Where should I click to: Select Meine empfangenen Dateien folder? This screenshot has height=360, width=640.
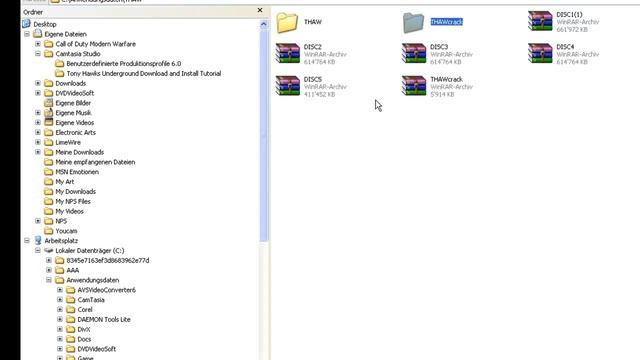coord(95,162)
